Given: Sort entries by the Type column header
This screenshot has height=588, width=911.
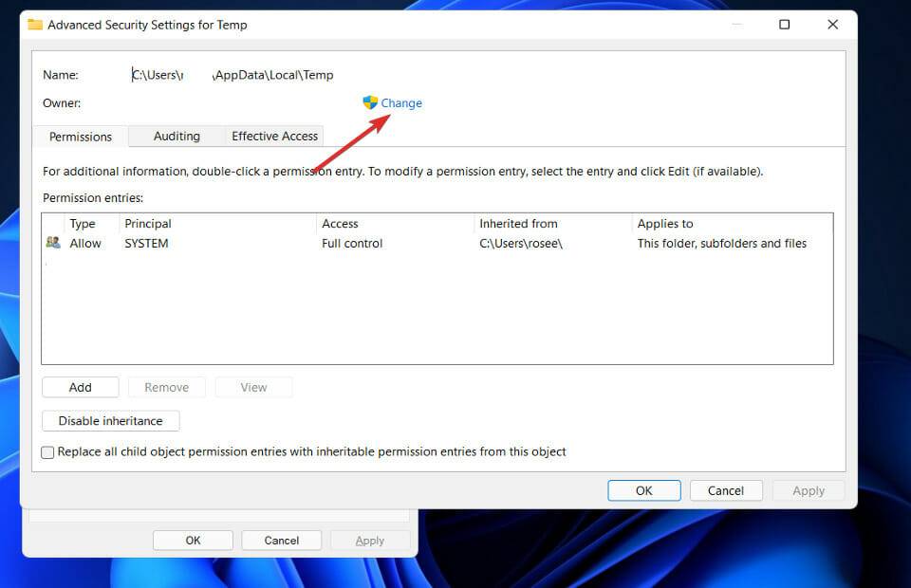Looking at the screenshot, I should (84, 224).
